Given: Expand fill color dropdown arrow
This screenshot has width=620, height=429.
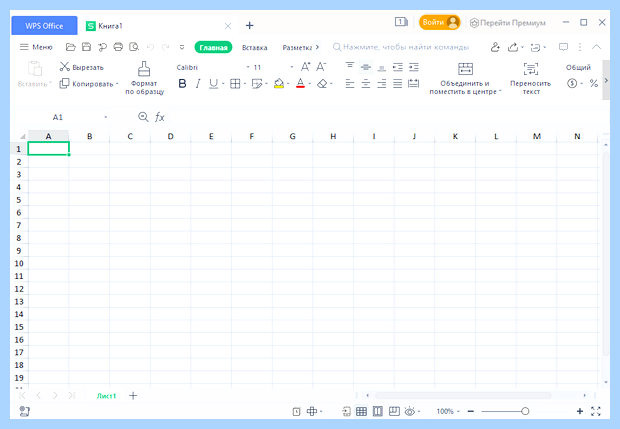Looking at the screenshot, I should [x=288, y=84].
